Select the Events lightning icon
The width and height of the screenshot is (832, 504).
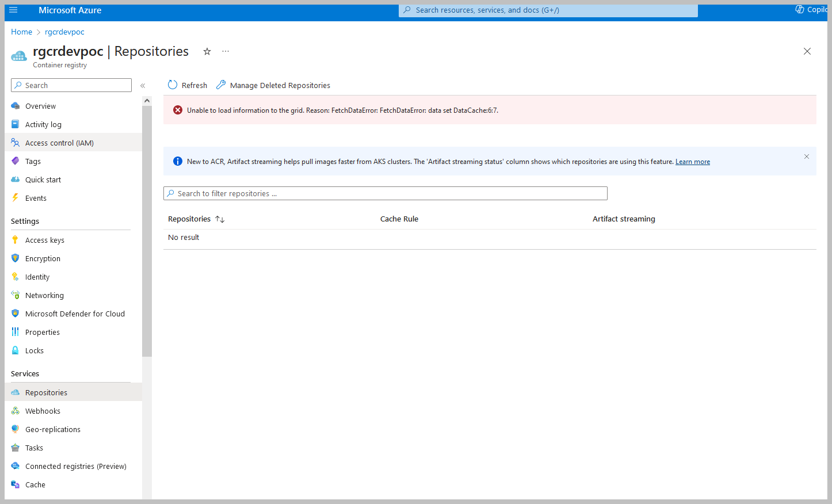(x=16, y=198)
